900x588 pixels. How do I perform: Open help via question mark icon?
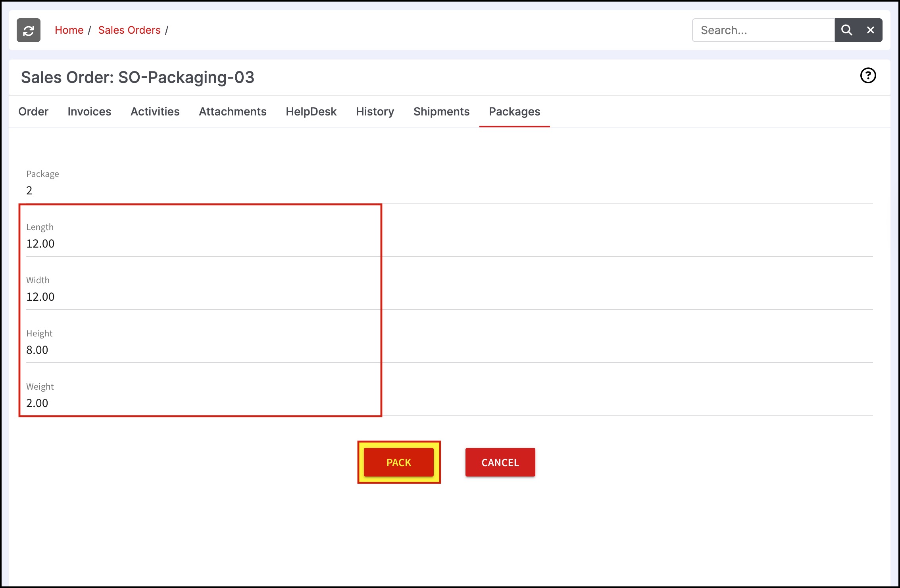click(x=868, y=75)
